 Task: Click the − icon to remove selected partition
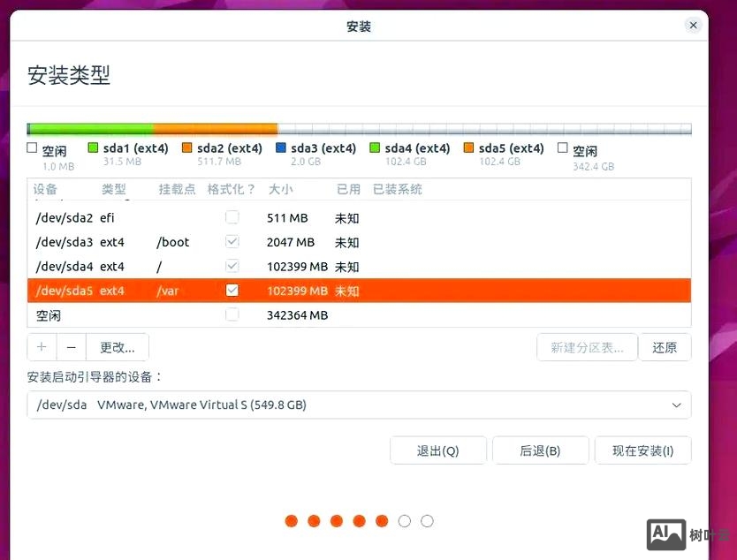tap(71, 346)
